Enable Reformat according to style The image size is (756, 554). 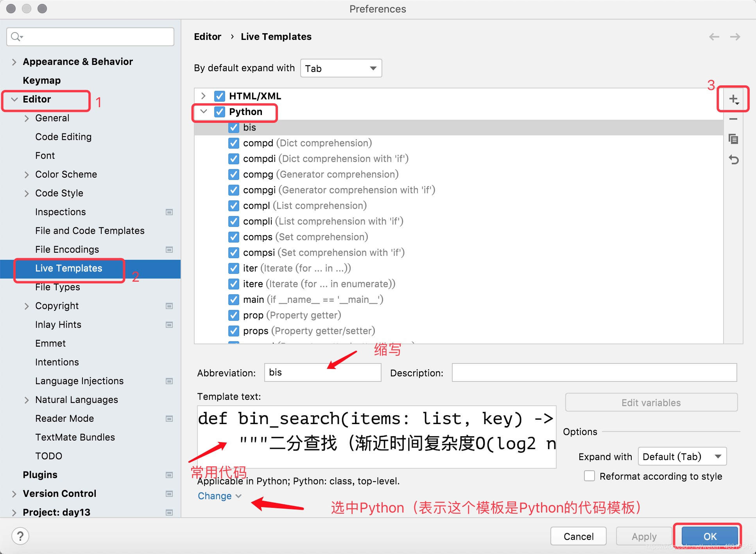589,476
